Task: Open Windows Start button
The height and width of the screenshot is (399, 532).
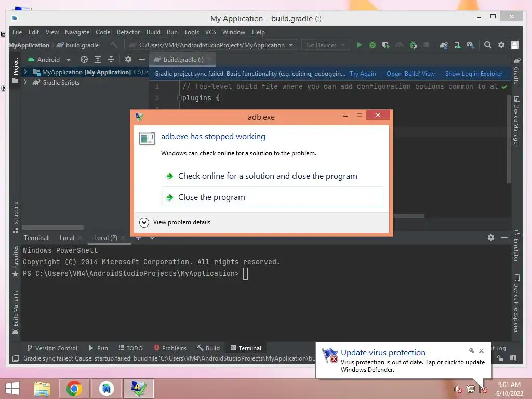Action: [x=12, y=389]
